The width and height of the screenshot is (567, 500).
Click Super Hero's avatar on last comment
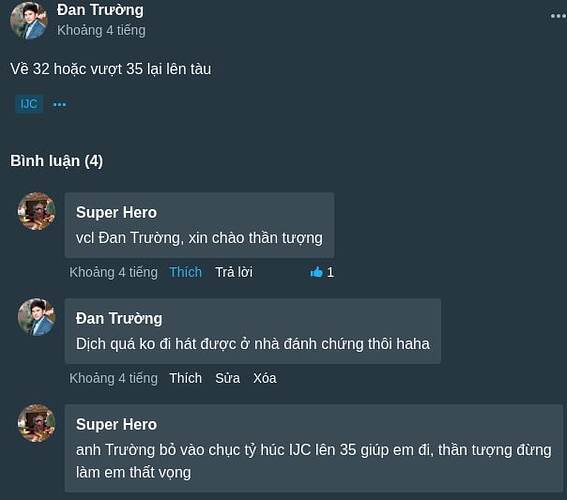click(37, 423)
